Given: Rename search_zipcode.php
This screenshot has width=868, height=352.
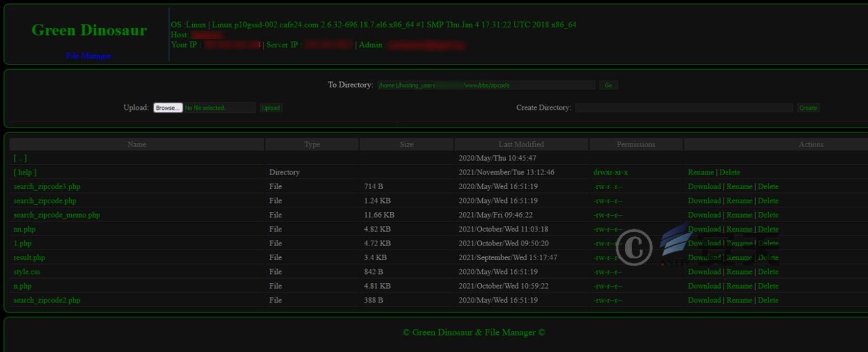Looking at the screenshot, I should (x=739, y=201).
